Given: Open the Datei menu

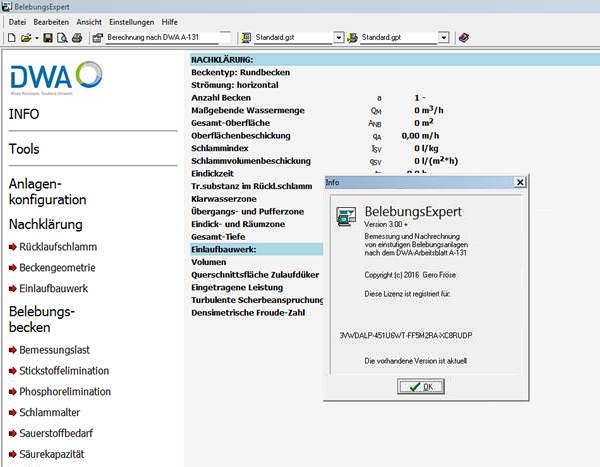Looking at the screenshot, I should click(17, 22).
